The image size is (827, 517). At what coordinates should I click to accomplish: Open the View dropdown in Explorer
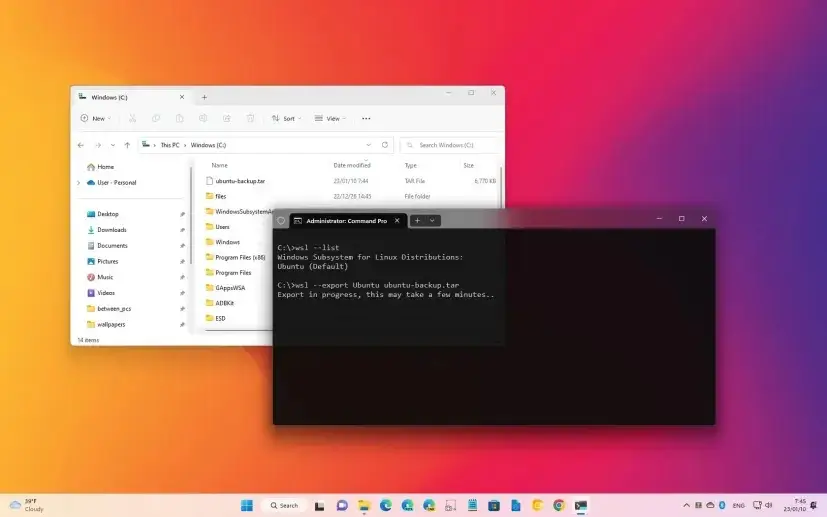pyautogui.click(x=330, y=119)
